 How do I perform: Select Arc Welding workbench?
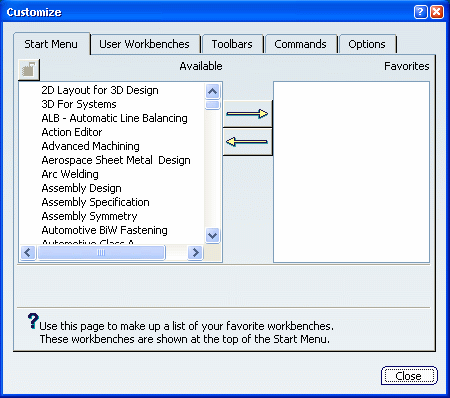70,174
